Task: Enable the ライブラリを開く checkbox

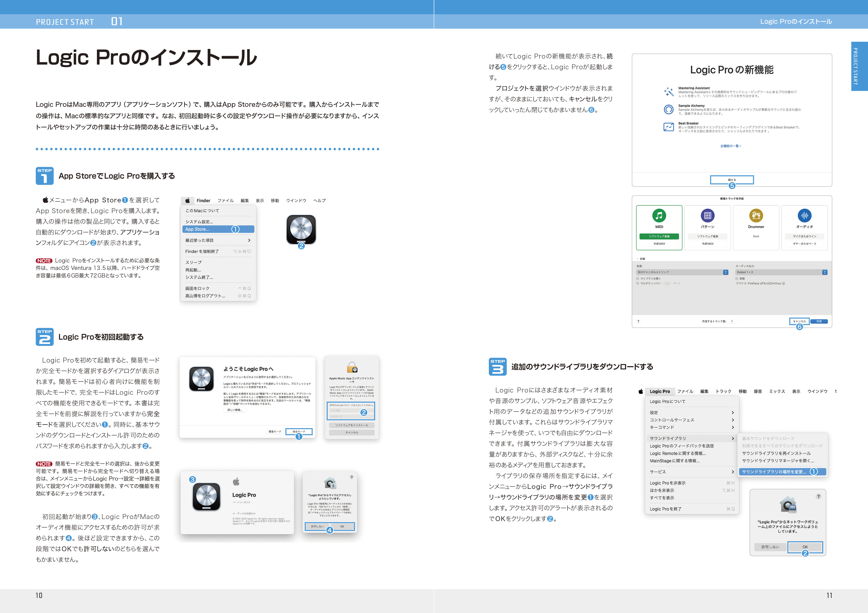Action: click(x=638, y=278)
